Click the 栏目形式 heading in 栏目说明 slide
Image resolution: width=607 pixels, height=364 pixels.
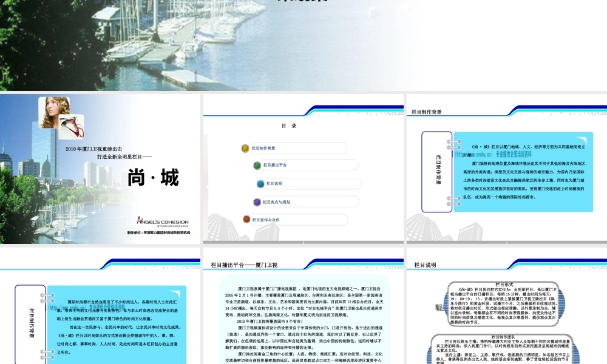point(504,285)
